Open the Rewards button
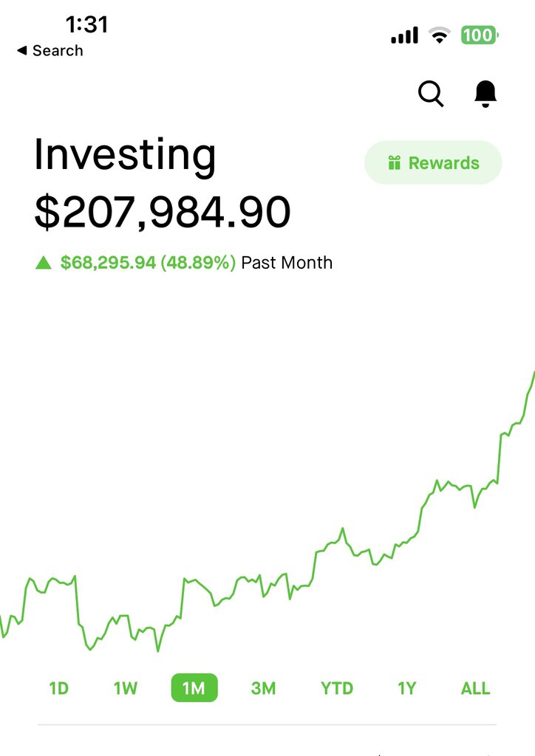This screenshot has width=535, height=756. tap(433, 163)
